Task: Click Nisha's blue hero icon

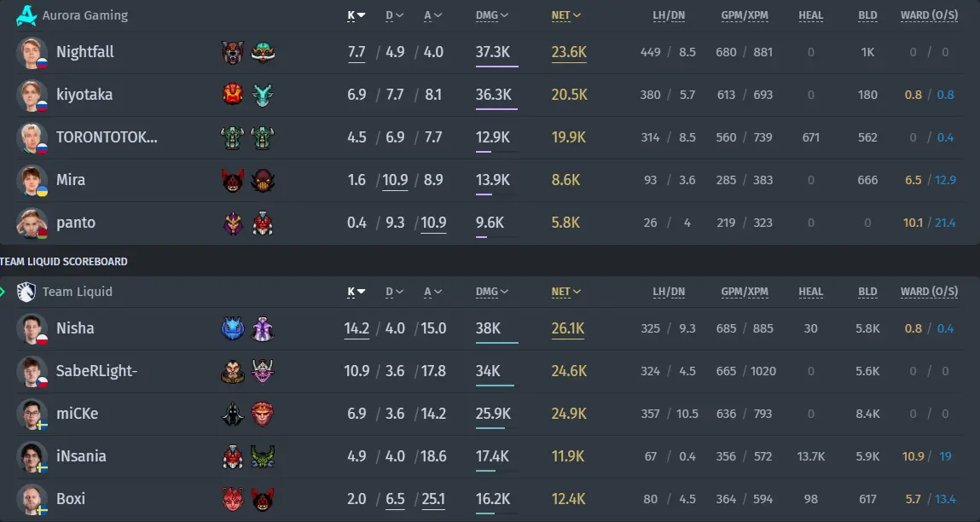Action: (x=233, y=329)
